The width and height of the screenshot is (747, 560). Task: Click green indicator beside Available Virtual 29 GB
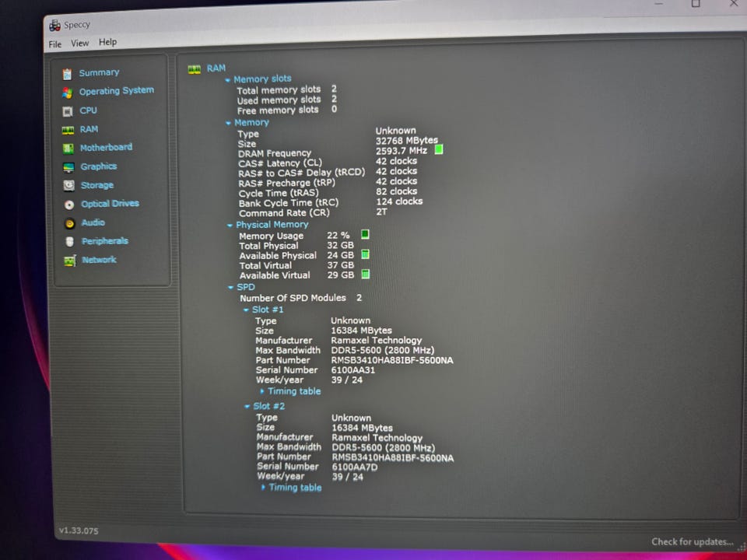[366, 274]
